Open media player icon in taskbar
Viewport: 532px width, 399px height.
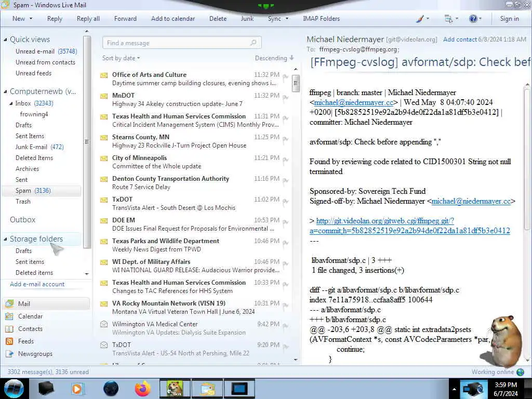[77, 389]
